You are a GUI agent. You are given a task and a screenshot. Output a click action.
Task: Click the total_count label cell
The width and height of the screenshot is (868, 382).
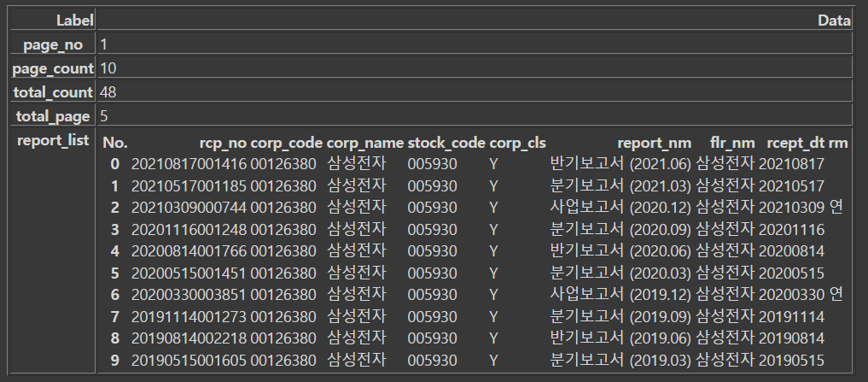(53, 92)
